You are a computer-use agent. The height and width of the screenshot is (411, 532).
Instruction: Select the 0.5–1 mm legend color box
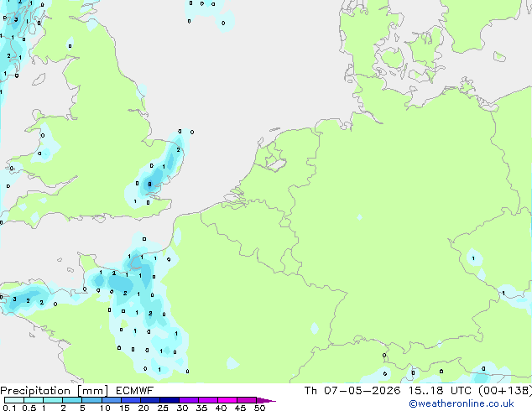click(34, 400)
